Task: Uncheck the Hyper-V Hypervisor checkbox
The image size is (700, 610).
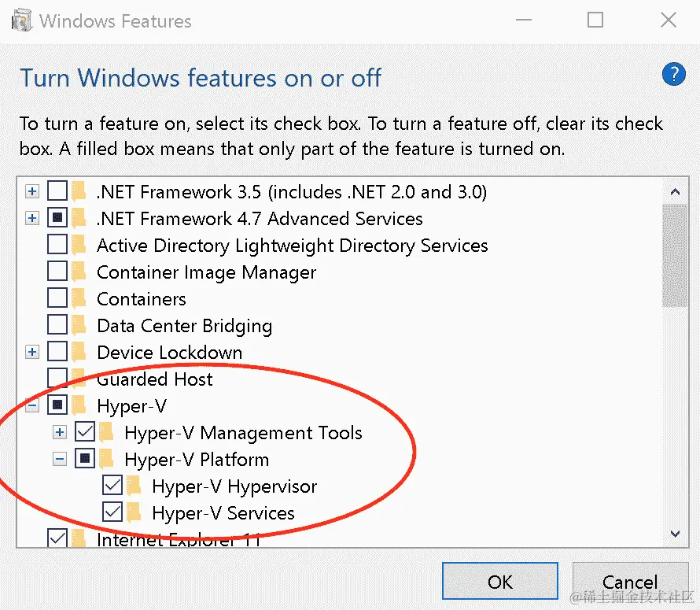Action: (112, 486)
